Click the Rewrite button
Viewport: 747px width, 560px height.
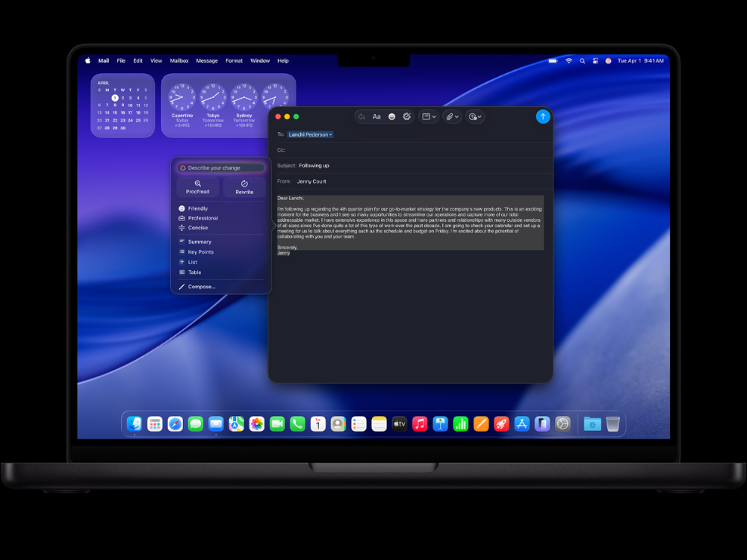click(x=244, y=187)
